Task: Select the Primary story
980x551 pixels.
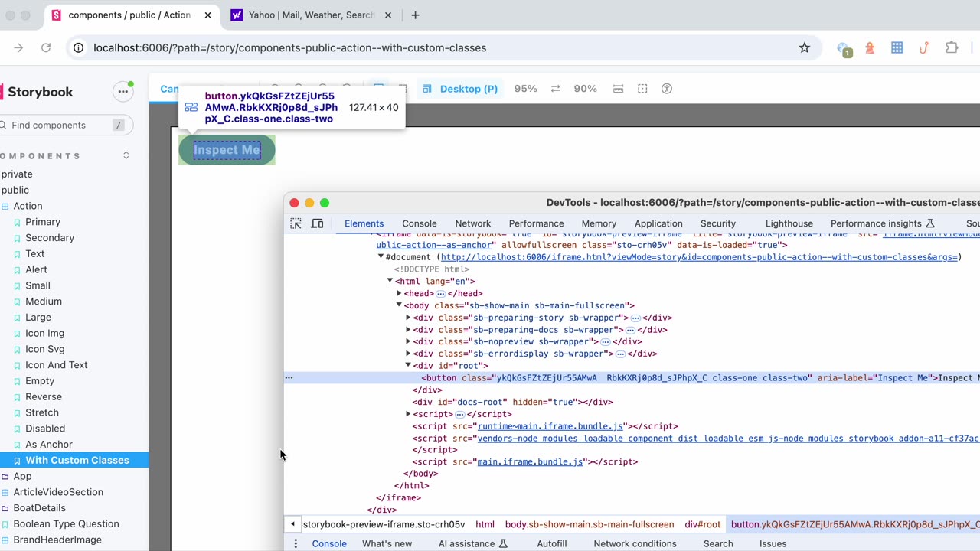Action: [x=43, y=222]
